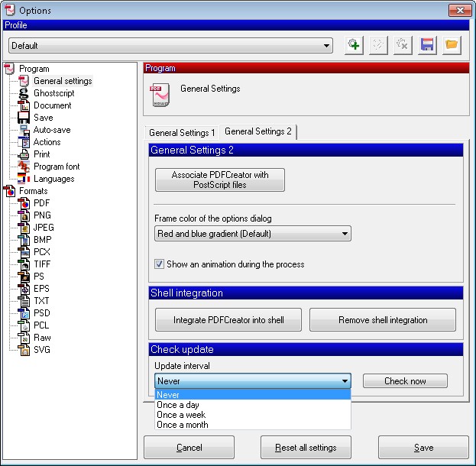Choose Once a month update interval
This screenshot has height=466, width=476.
pos(253,425)
